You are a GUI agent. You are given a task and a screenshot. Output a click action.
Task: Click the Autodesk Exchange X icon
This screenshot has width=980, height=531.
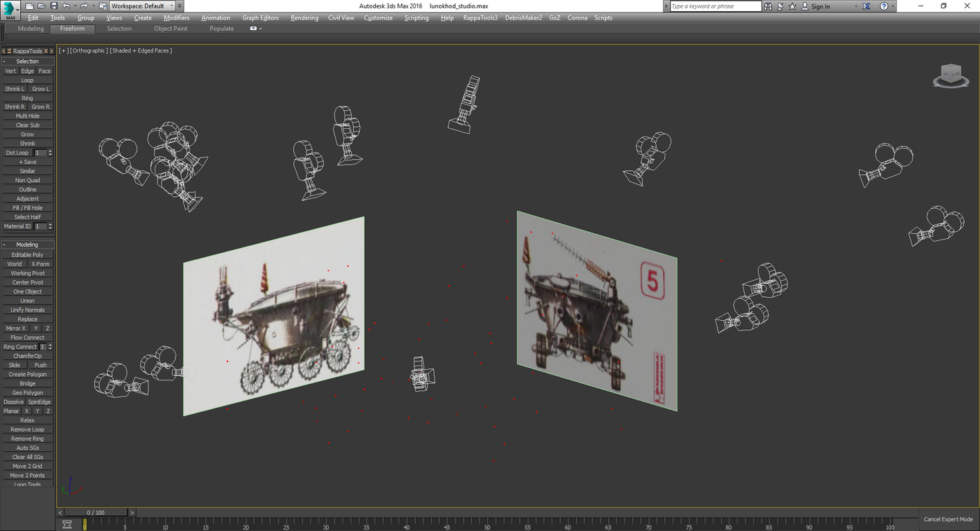(866, 6)
